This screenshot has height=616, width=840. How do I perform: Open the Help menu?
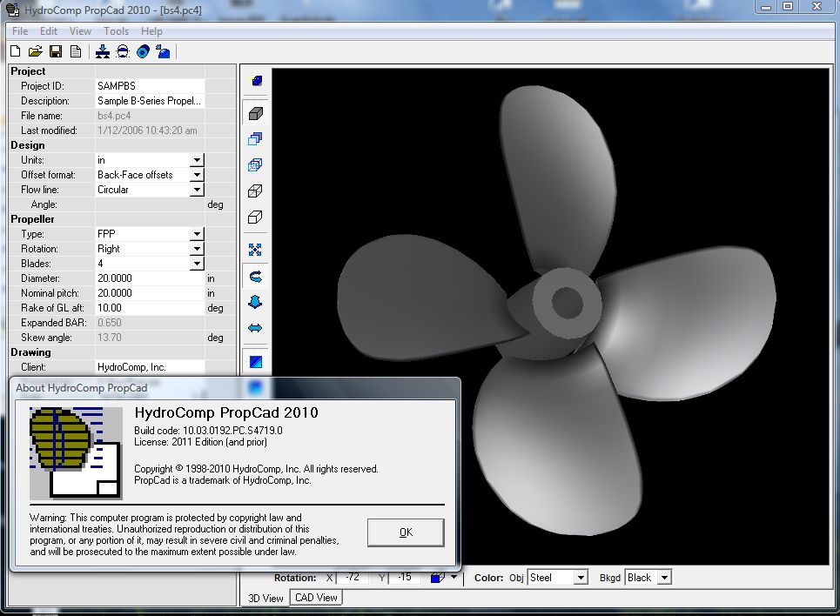coord(151,31)
